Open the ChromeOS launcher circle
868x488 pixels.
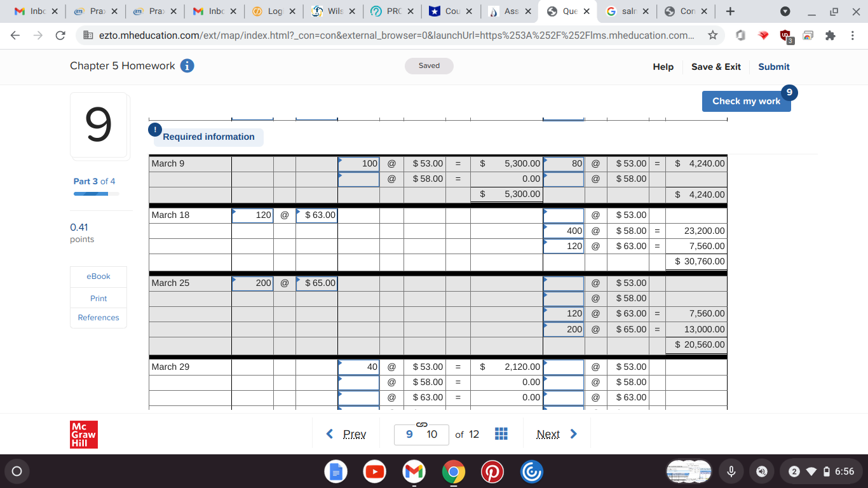(17, 471)
